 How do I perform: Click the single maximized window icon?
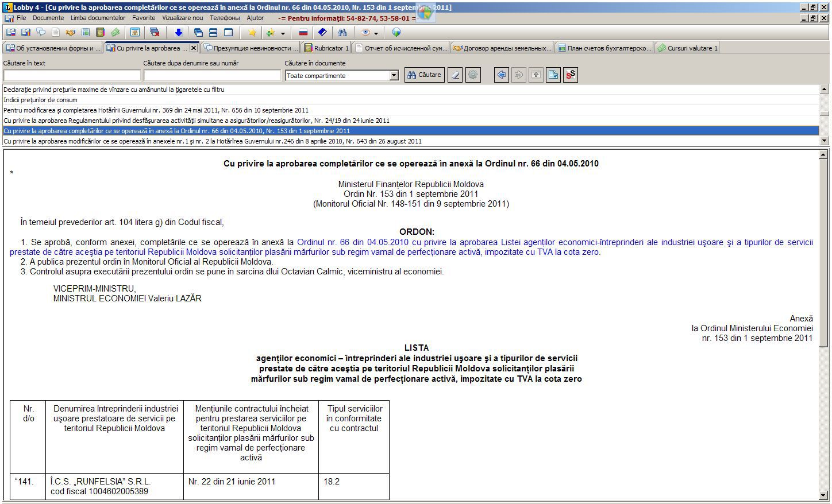[228, 33]
